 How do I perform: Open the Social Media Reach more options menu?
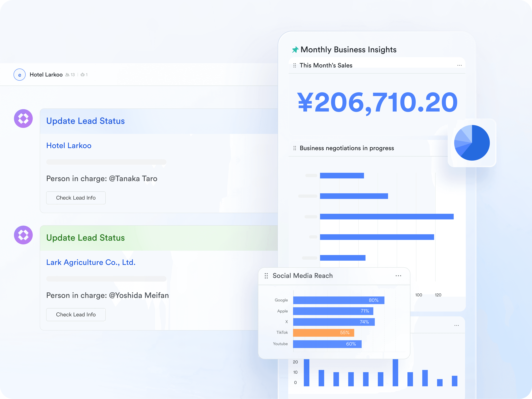[398, 276]
